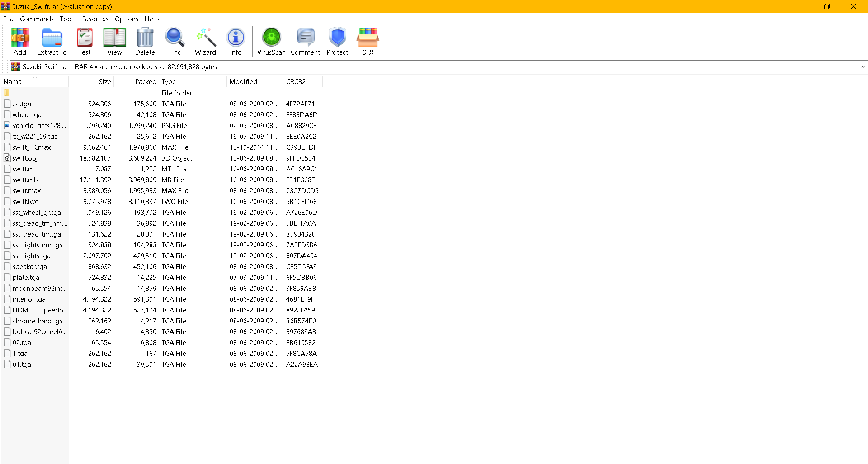This screenshot has width=868, height=464.
Task: Click the zo.tga file icon
Action: click(x=7, y=104)
